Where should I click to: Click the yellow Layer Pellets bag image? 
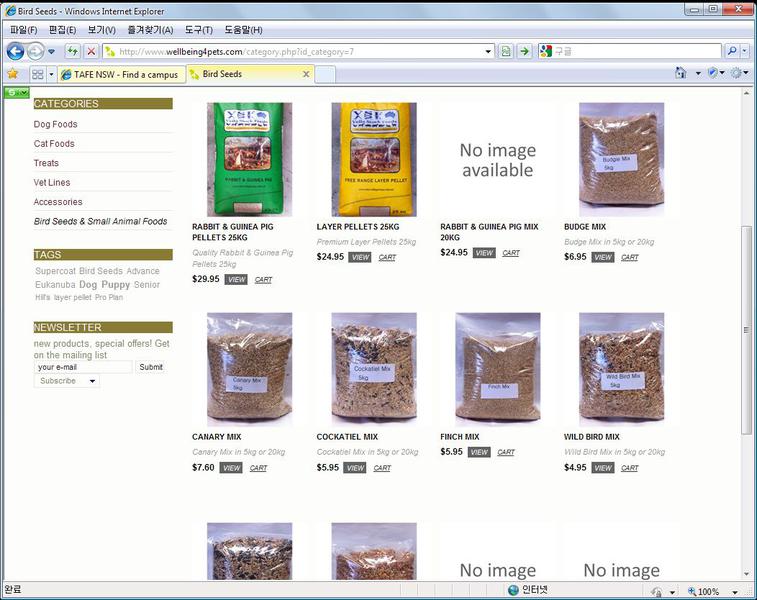click(374, 159)
